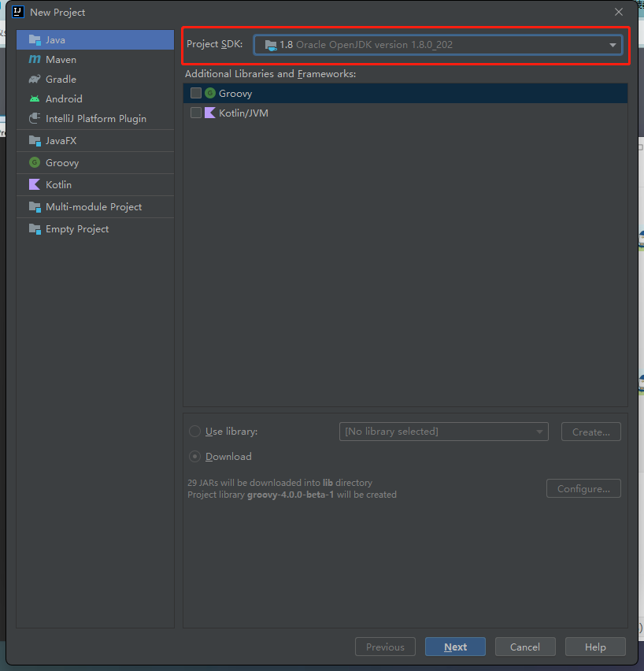Click the Android robot icon

[35, 99]
